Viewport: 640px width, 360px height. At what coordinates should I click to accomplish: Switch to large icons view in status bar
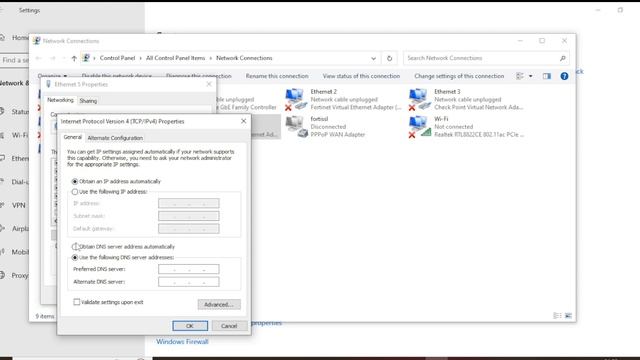pos(568,316)
